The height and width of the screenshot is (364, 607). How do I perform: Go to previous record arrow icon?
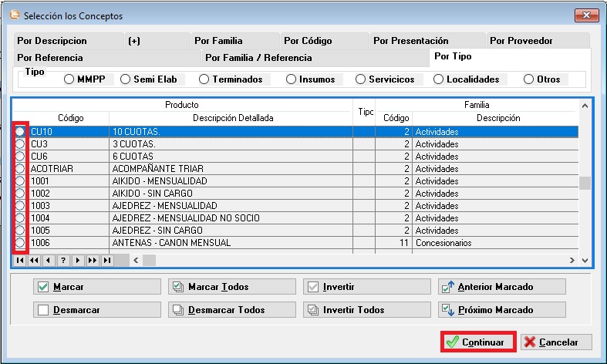click(49, 261)
